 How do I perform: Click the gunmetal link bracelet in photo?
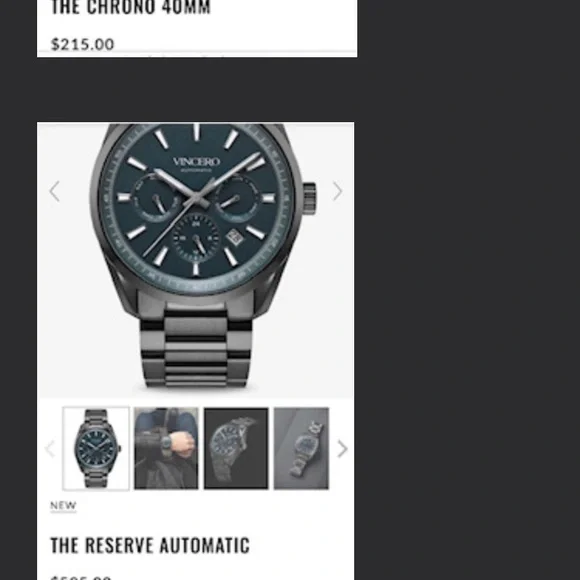[x=195, y=348]
